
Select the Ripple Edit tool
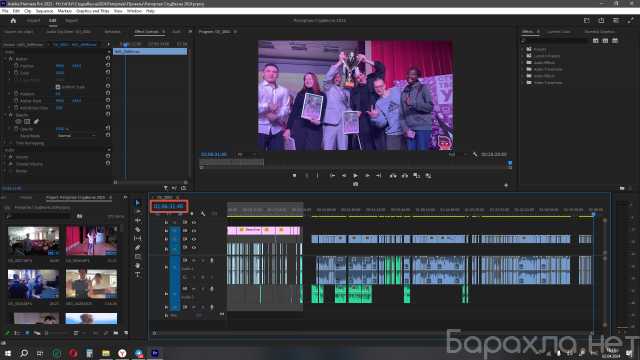(x=138, y=220)
